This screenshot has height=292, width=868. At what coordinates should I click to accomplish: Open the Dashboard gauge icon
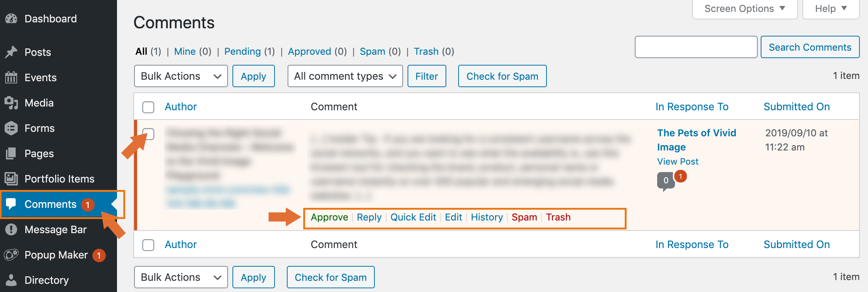tap(11, 19)
